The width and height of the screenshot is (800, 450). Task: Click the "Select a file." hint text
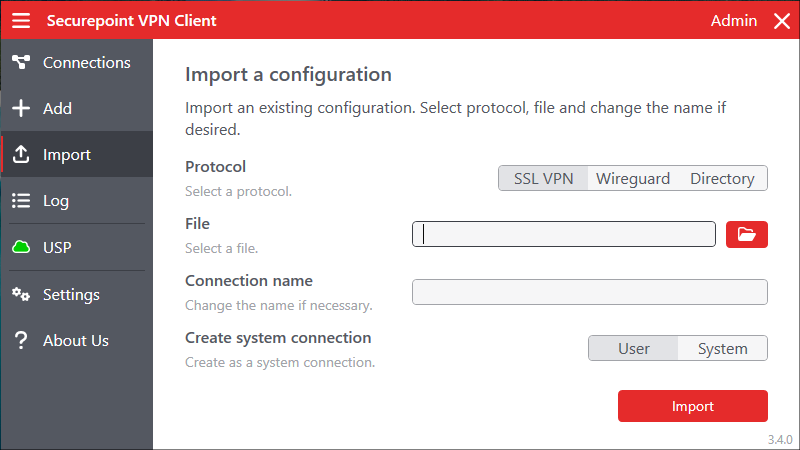(221, 248)
